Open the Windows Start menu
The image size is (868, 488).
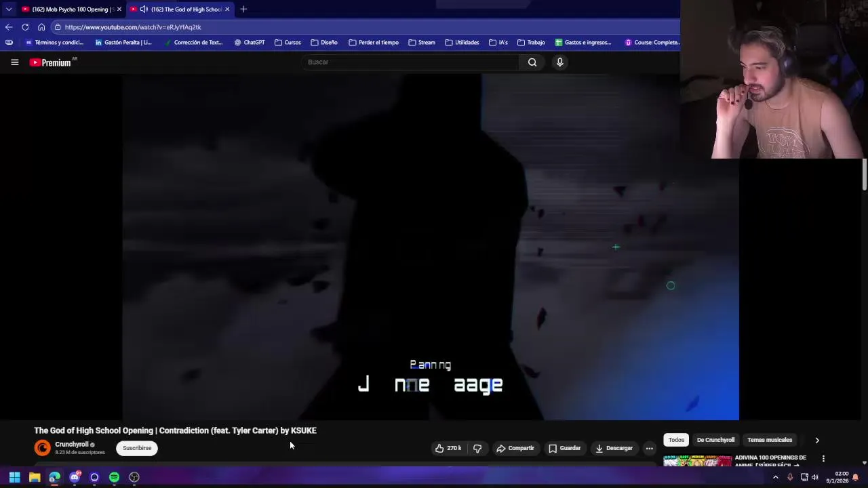tap(14, 477)
